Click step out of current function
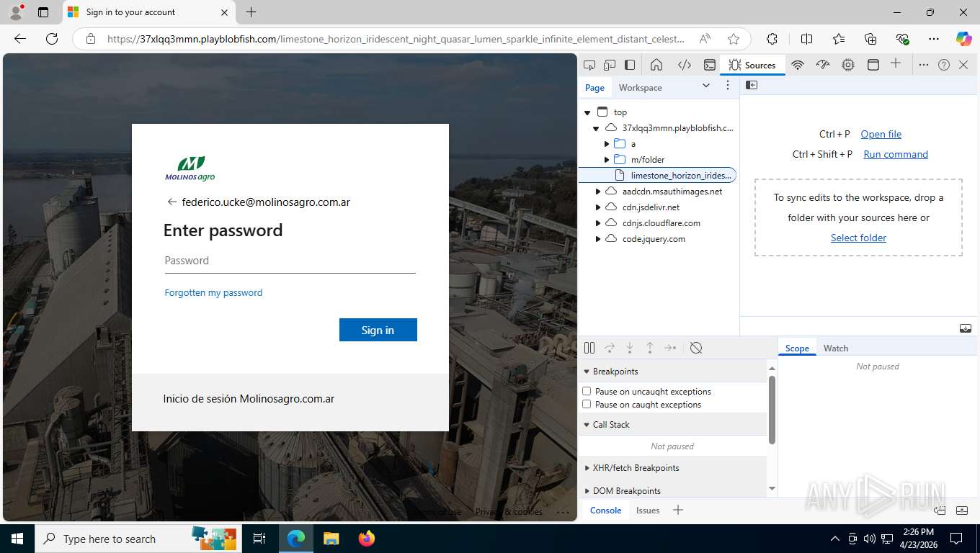This screenshot has height=553, width=980. tap(650, 348)
